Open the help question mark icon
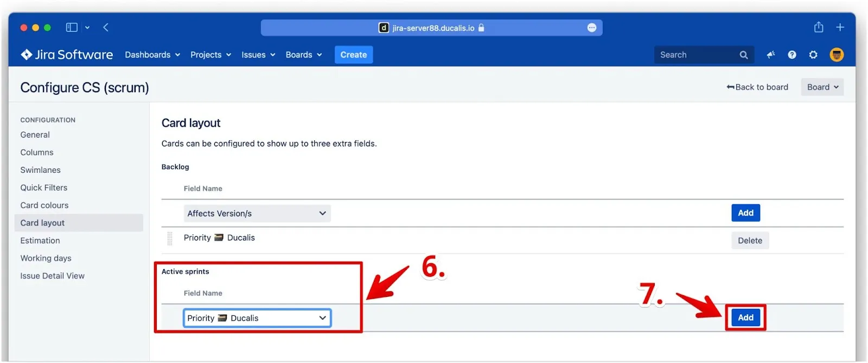This screenshot has height=363, width=868. pyautogui.click(x=792, y=55)
